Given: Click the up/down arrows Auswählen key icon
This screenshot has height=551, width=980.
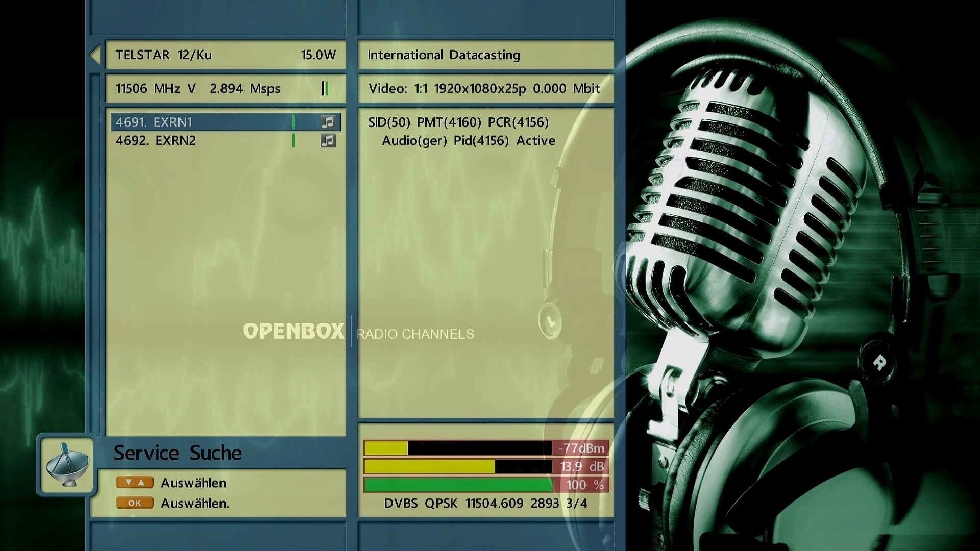Looking at the screenshot, I should coord(134,483).
